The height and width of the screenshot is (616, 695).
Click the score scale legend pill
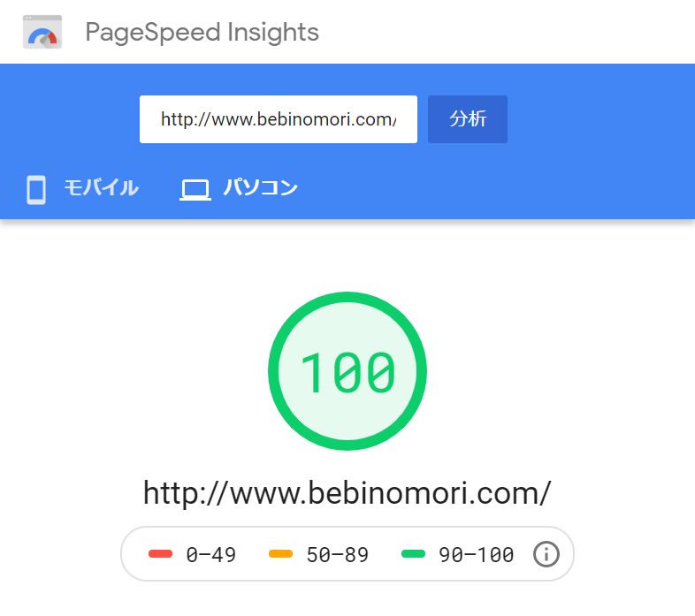coord(347,554)
